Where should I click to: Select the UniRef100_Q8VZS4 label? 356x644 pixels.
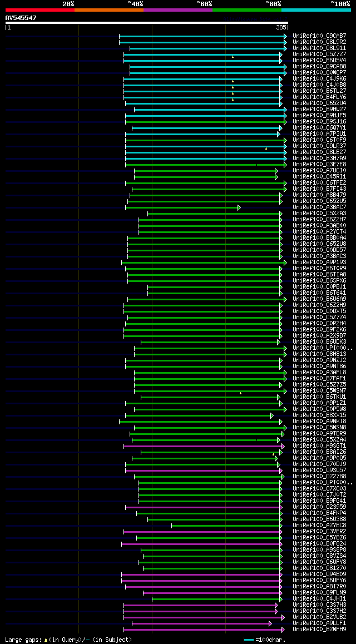(x=319, y=556)
